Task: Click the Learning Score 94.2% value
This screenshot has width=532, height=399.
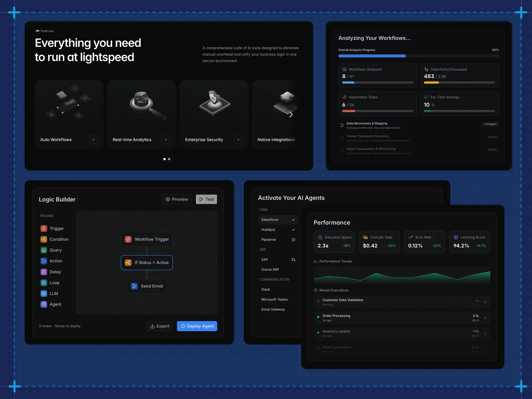Action: click(x=461, y=246)
